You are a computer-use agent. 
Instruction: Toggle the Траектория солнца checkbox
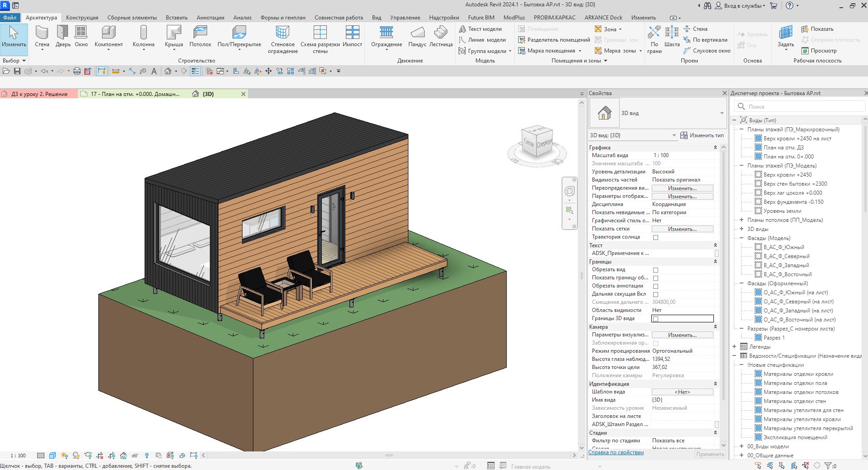pyautogui.click(x=655, y=237)
